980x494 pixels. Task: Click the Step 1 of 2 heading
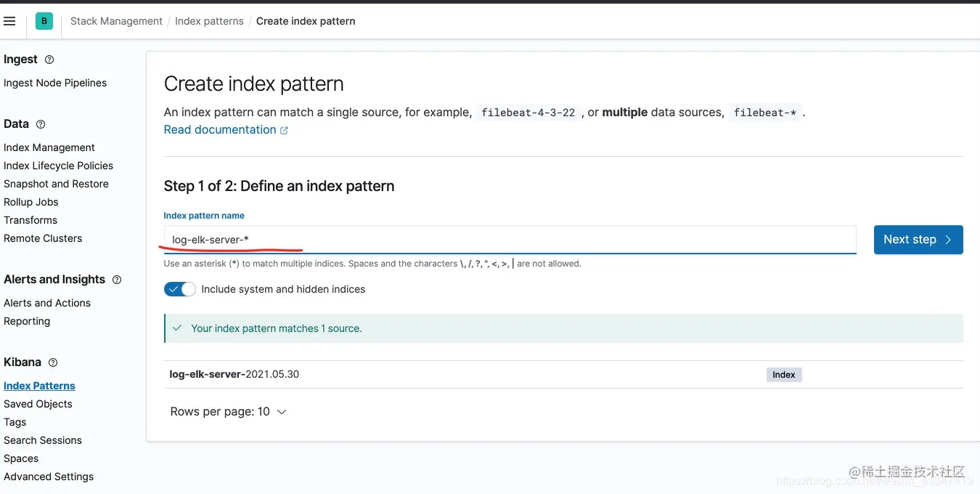pyautogui.click(x=279, y=186)
